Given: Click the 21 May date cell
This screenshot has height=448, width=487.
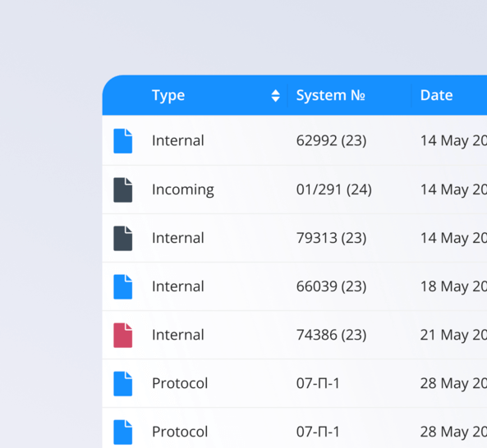Looking at the screenshot, I should tap(453, 335).
